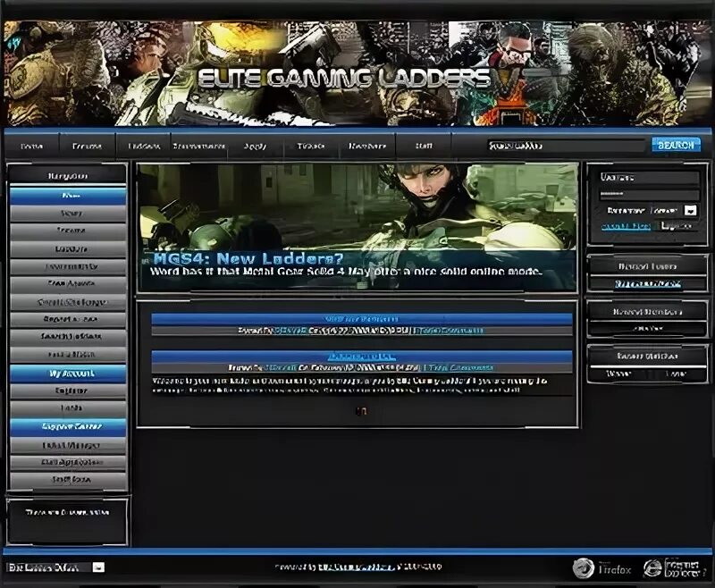
Task: Click the Powered by link in footer
Action: click(356, 567)
